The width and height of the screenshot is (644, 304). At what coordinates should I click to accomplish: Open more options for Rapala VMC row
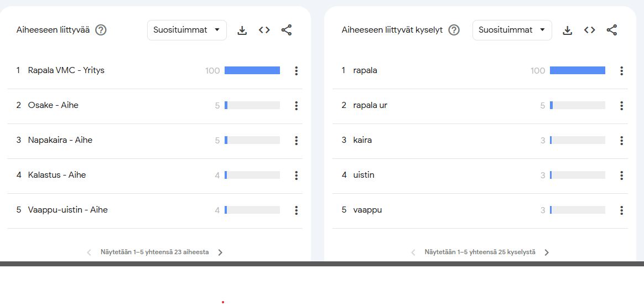pos(297,71)
